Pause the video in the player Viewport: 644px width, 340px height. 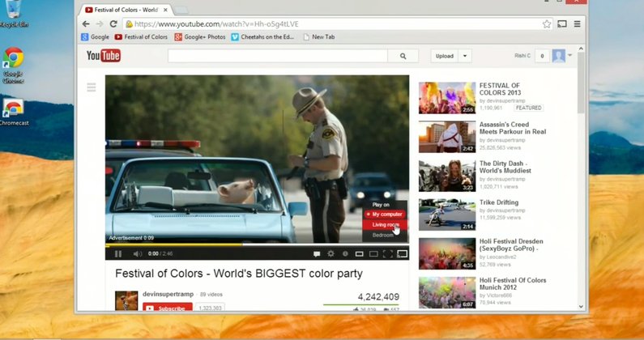pyautogui.click(x=118, y=253)
